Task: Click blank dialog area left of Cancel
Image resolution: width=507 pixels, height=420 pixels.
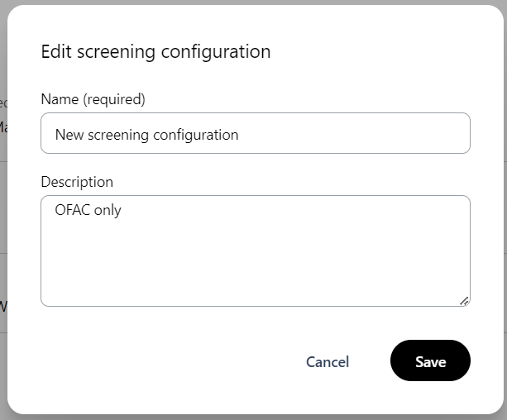Action: (x=165, y=362)
